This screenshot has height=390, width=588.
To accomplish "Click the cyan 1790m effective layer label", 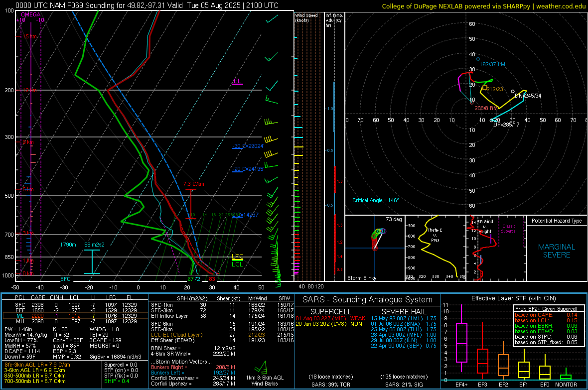I will [68, 245].
